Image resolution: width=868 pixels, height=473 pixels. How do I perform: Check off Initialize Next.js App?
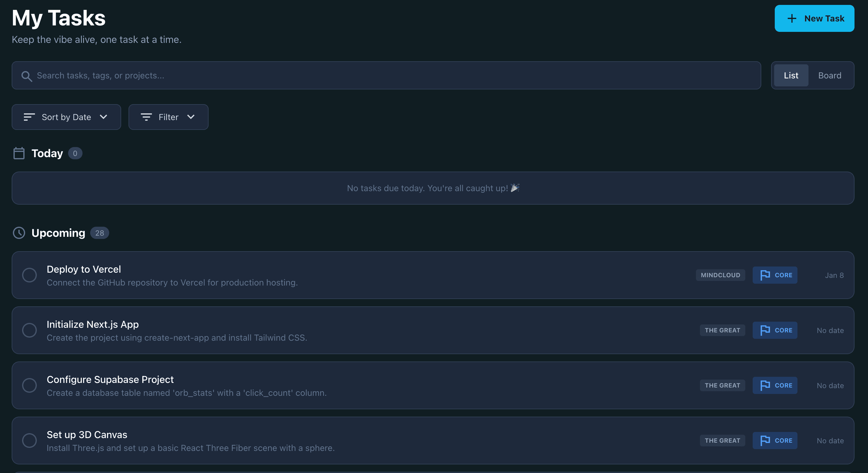tap(30, 330)
